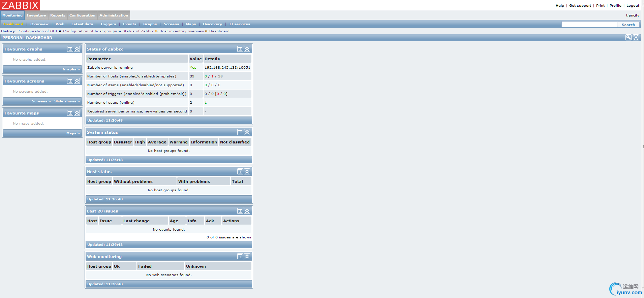Open the Configuration main tab
The height and width of the screenshot is (298, 644).
pyautogui.click(x=82, y=15)
